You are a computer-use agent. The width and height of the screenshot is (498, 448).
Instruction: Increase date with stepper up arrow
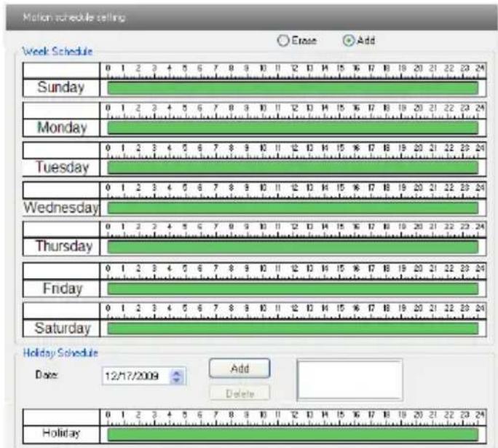tap(177, 373)
